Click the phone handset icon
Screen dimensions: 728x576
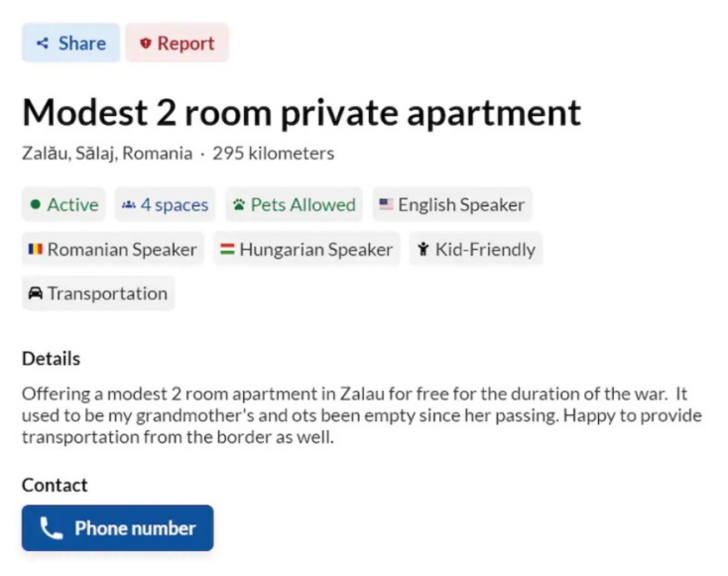(x=52, y=528)
